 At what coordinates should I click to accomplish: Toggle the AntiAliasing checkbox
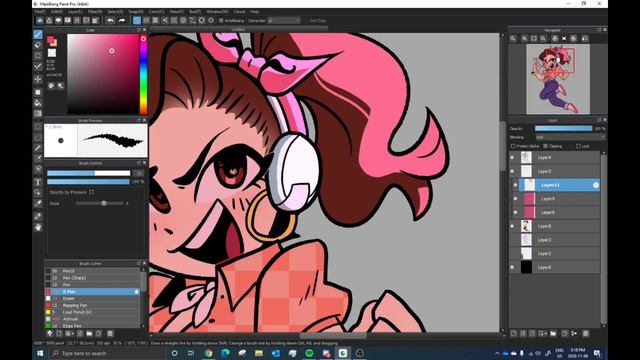click(221, 20)
